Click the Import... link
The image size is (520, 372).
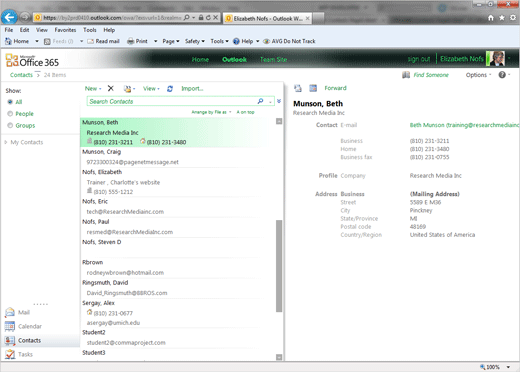coord(192,89)
